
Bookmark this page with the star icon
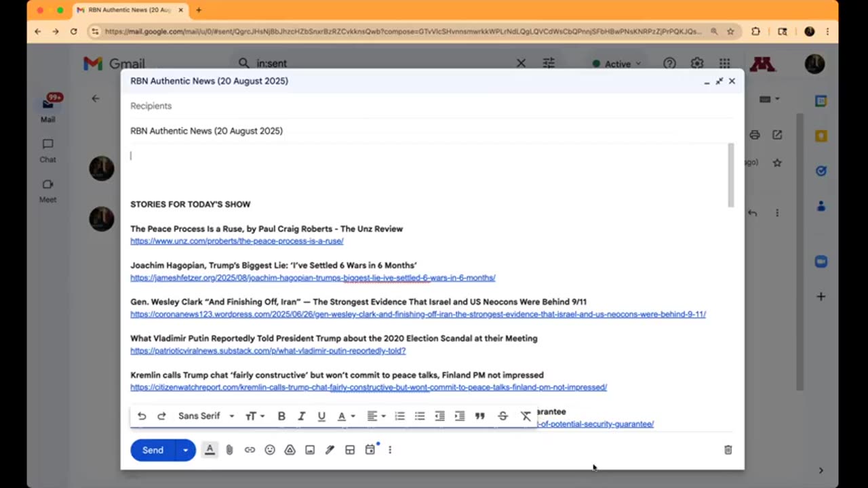730,31
